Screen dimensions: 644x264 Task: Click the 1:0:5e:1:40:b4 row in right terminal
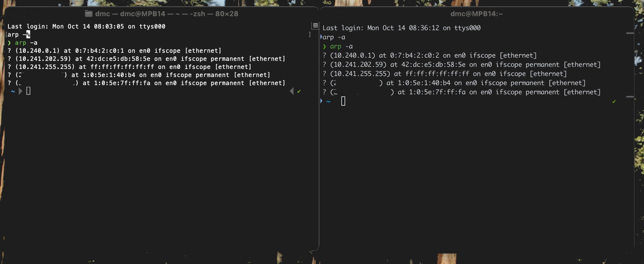tap(454, 83)
